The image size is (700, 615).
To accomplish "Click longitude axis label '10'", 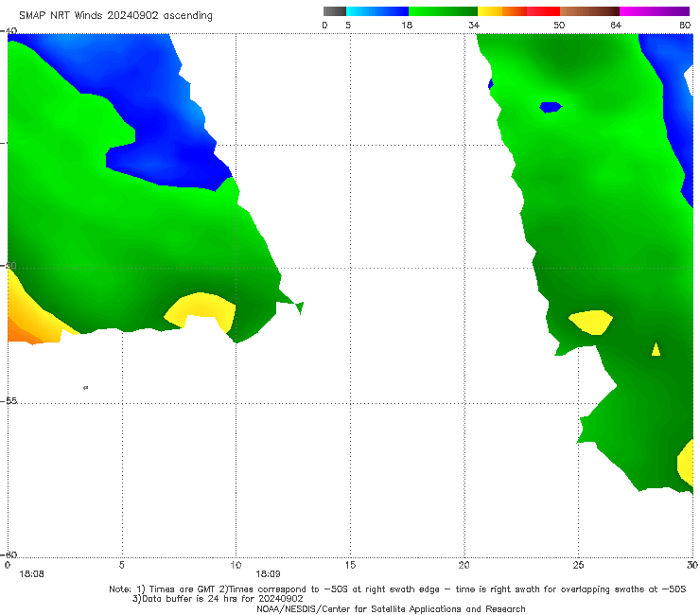I will (236, 565).
